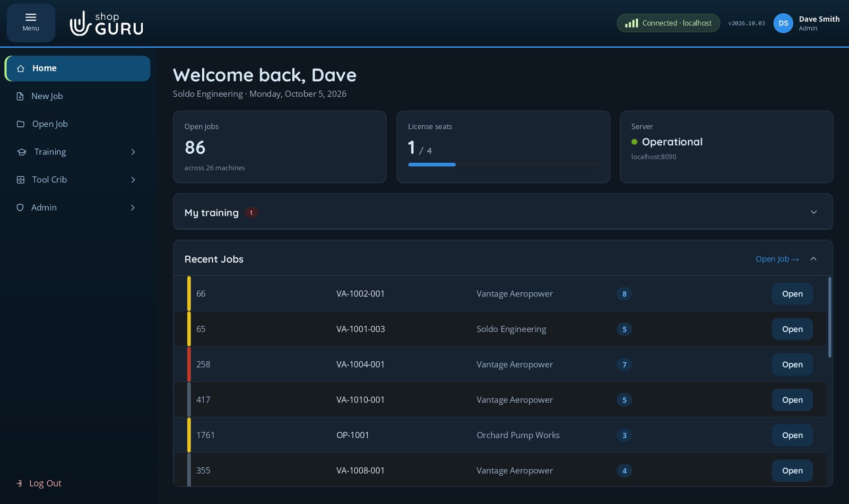Viewport: 849px width, 504px height.
Task: Click job number 258
Action: (203, 364)
